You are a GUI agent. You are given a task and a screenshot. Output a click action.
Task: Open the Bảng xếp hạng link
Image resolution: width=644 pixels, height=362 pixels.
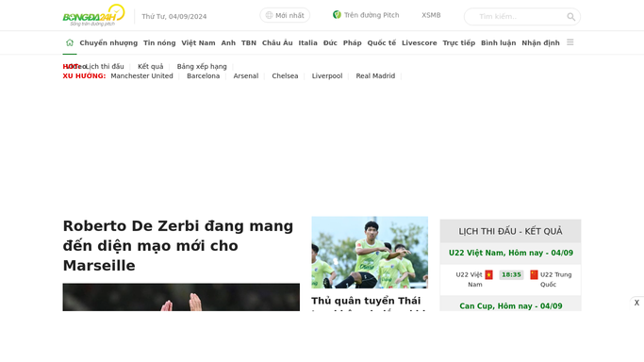[x=202, y=67]
